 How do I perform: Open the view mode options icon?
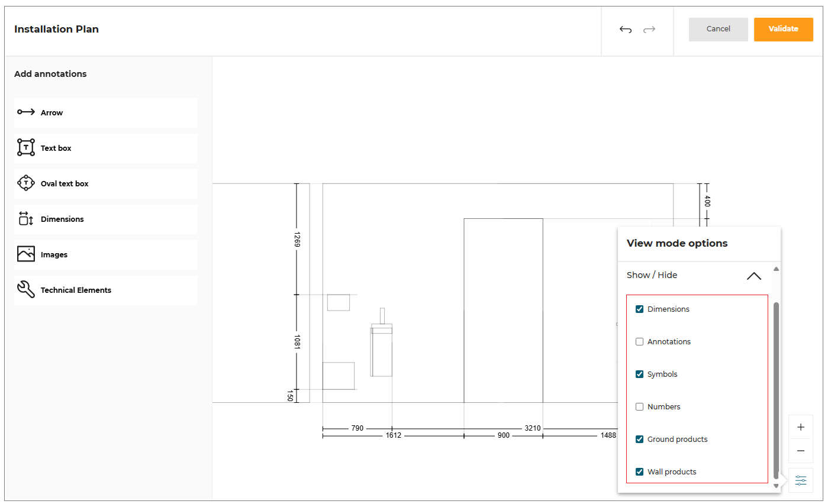click(800, 480)
